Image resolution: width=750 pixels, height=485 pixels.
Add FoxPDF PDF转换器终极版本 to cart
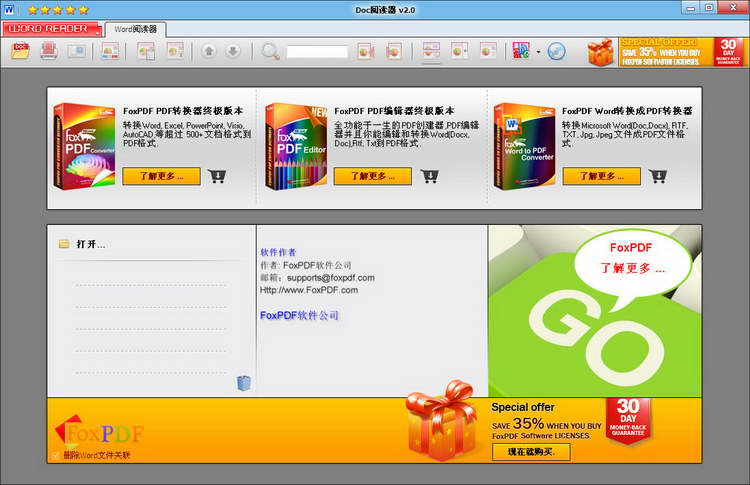click(217, 176)
